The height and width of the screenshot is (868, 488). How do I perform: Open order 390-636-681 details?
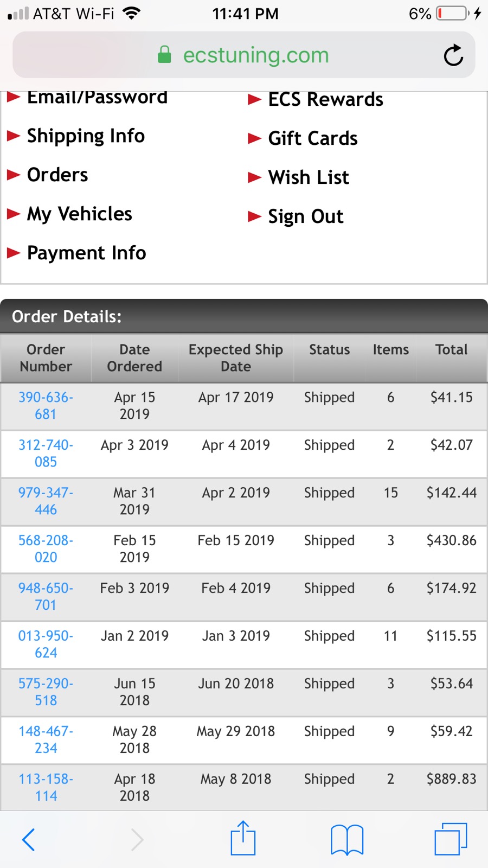(x=46, y=406)
